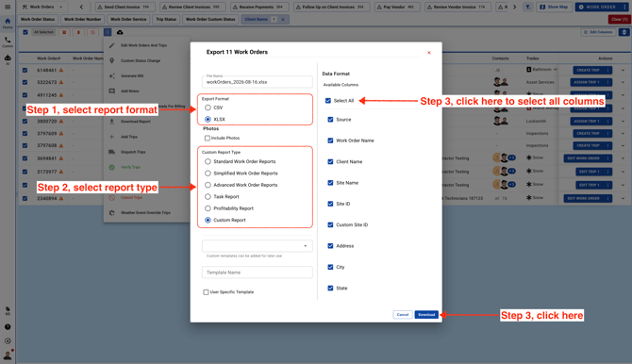
Task: Select Standard Work Order Reports
Action: pos(208,161)
